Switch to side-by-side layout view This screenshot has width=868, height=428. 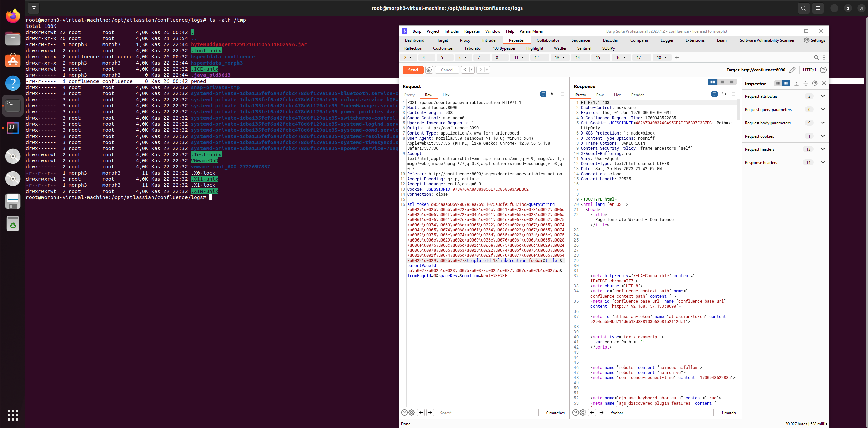[713, 82]
